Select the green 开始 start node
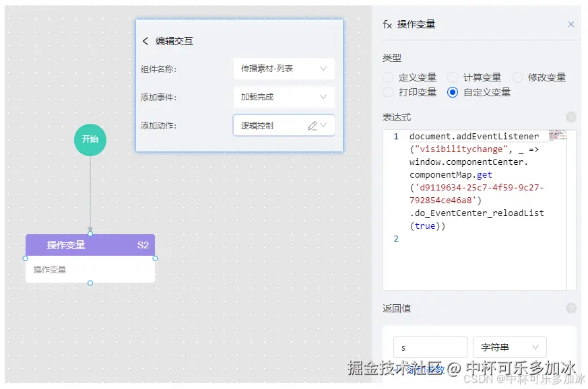 (x=90, y=140)
